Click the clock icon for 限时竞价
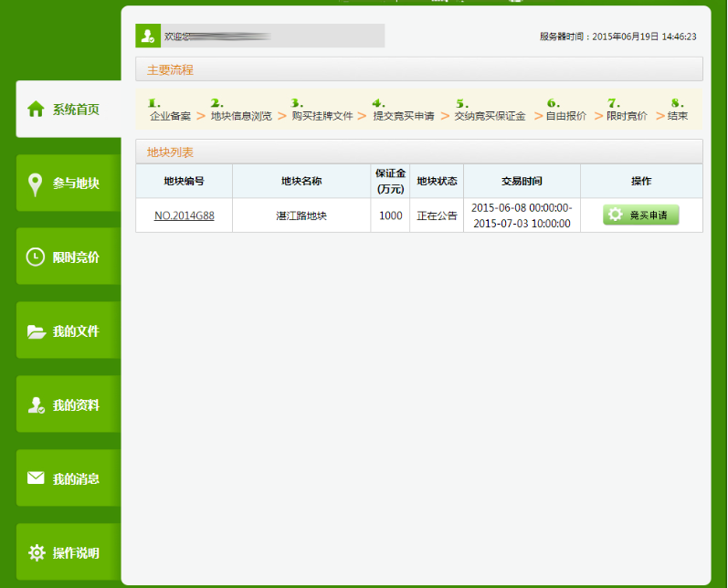Image resolution: width=728 pixels, height=588 pixels. [36, 257]
